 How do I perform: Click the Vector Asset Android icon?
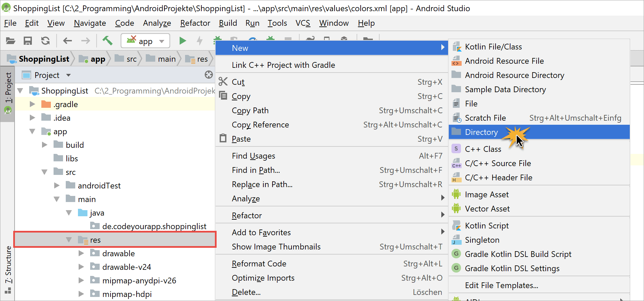[x=456, y=208]
